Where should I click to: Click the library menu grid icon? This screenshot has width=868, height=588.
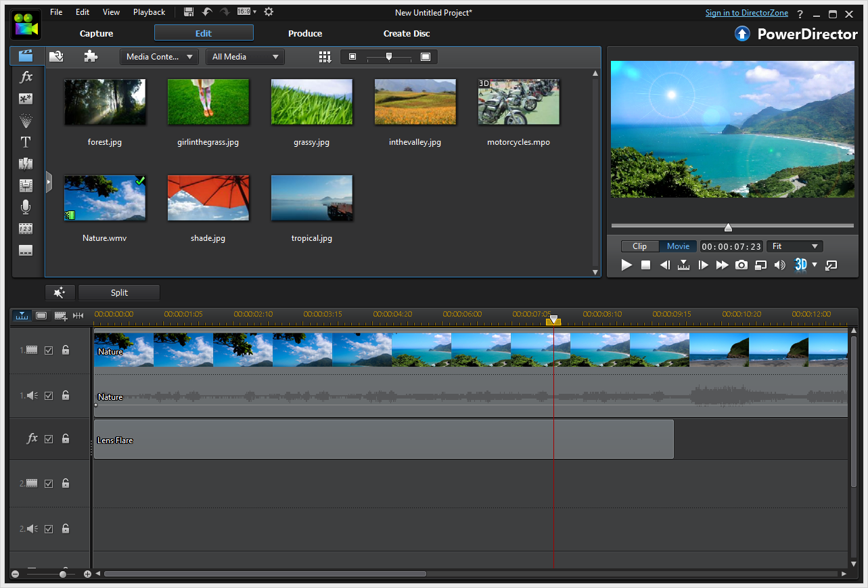click(325, 57)
